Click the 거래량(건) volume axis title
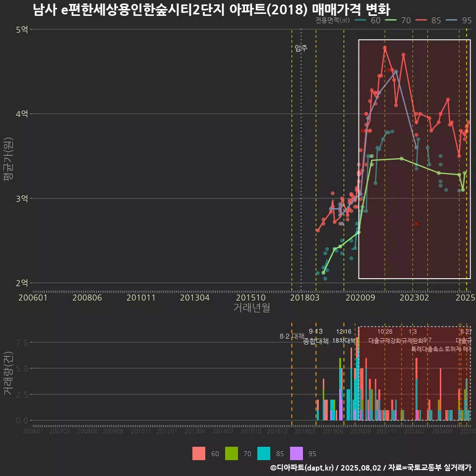This screenshot has height=476, width=476. tap(8, 373)
